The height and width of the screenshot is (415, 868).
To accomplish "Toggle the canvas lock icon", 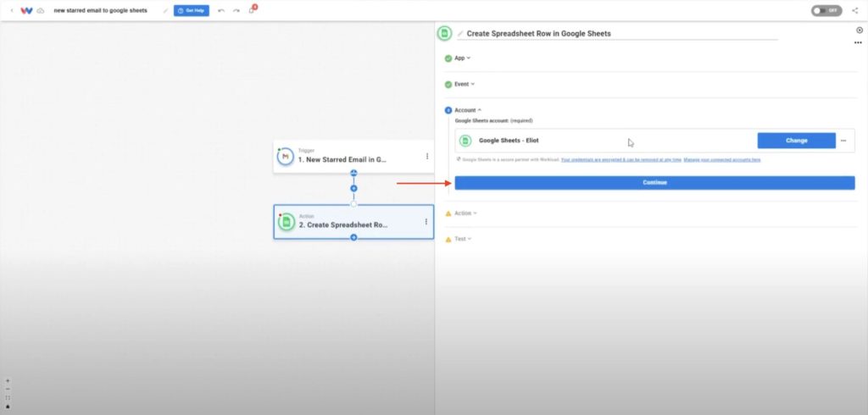I will [x=8, y=407].
